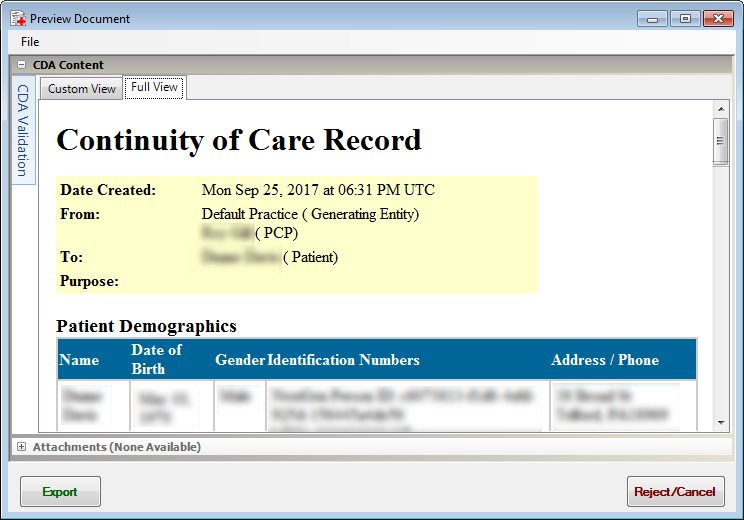The image size is (744, 520).
Task: Click the date 'Mon Sep 25, 2017 at 06:31 PM UTC'
Action: [318, 190]
